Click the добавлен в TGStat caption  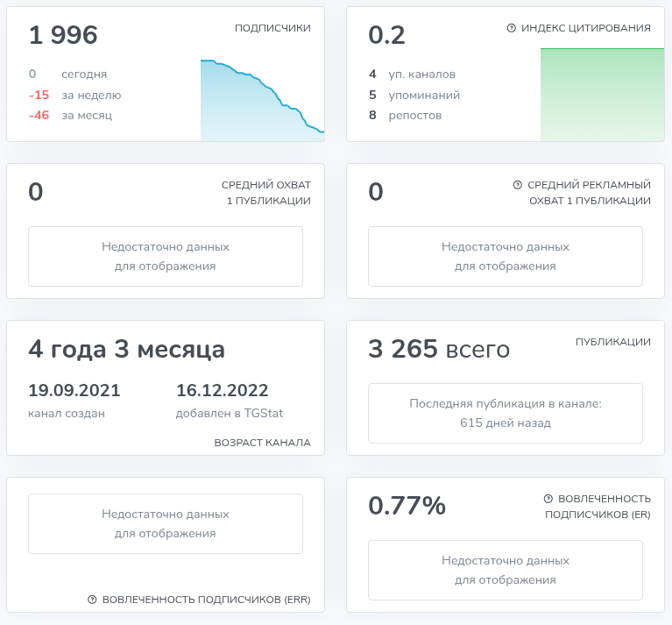click(x=230, y=414)
